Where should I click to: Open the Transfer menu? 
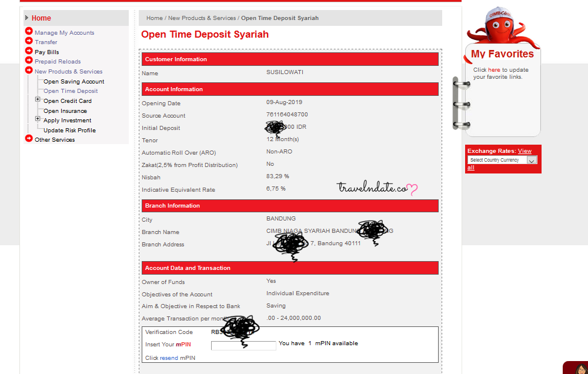[x=46, y=42]
